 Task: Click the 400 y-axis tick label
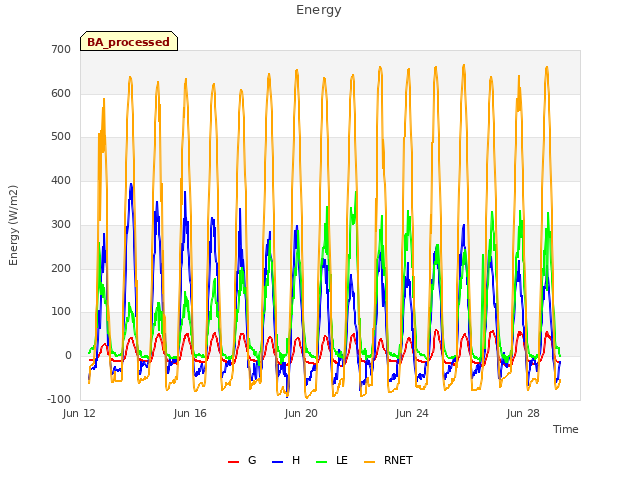(x=61, y=180)
